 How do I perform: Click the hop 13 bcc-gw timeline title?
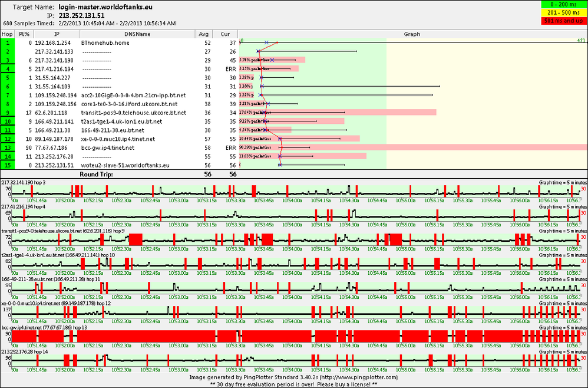click(44, 328)
